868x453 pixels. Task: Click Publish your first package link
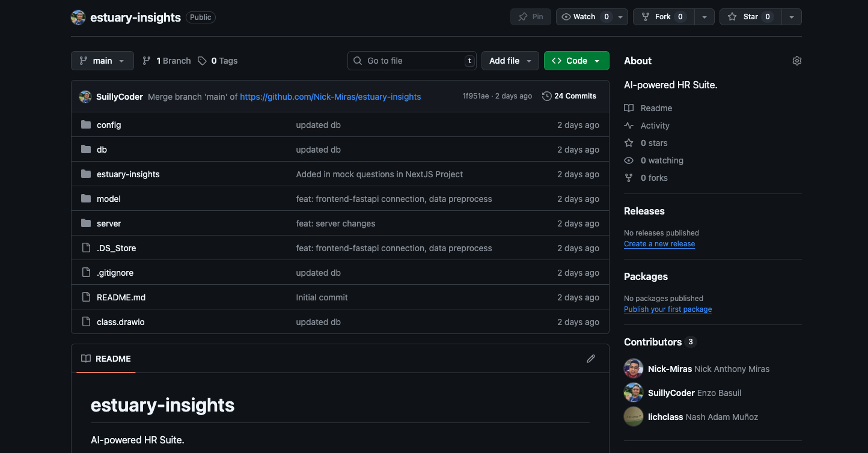point(668,309)
